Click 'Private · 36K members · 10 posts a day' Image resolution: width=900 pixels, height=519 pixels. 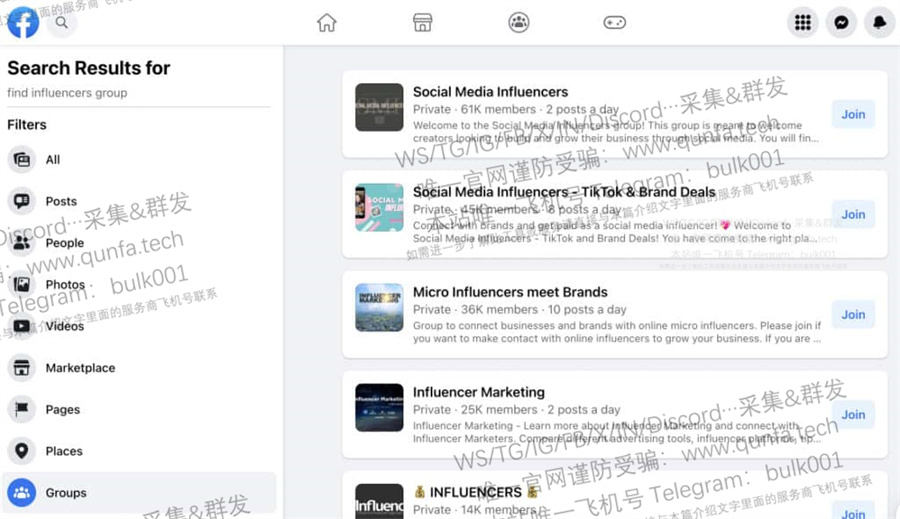pos(519,309)
